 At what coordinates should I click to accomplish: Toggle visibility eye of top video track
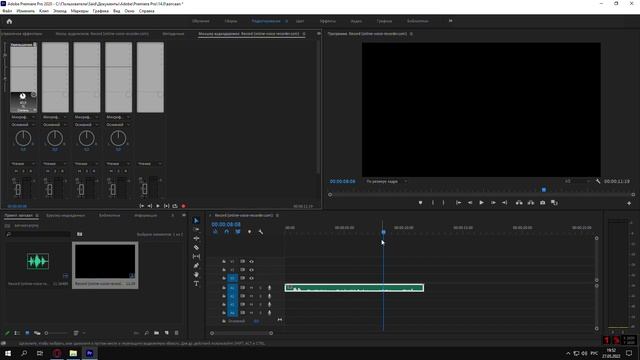pyautogui.click(x=251, y=261)
